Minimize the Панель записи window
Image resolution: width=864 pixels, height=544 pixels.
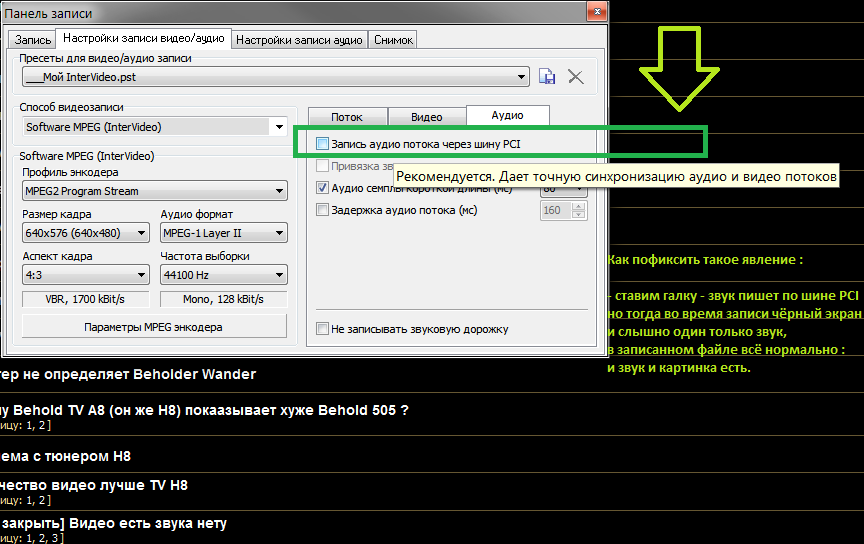[543, 11]
